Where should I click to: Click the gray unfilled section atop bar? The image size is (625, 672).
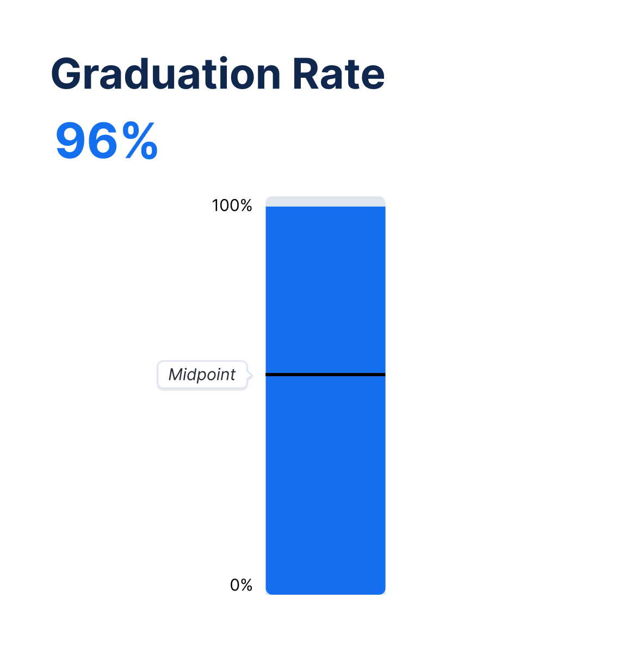click(x=325, y=202)
